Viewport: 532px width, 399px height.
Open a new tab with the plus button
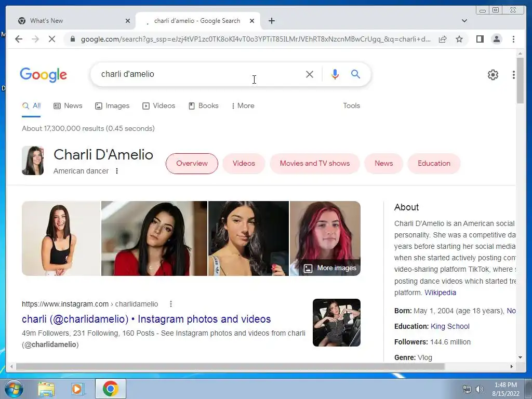271,21
